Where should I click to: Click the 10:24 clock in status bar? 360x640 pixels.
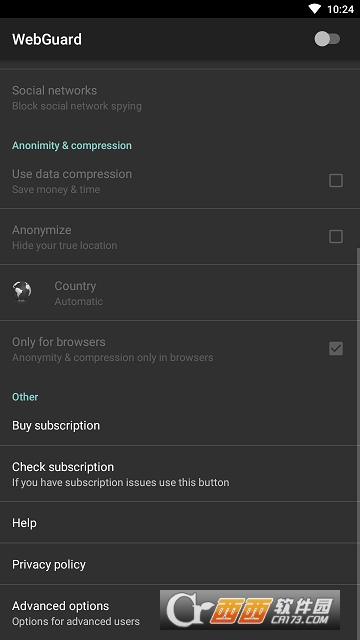pyautogui.click(x=340, y=9)
